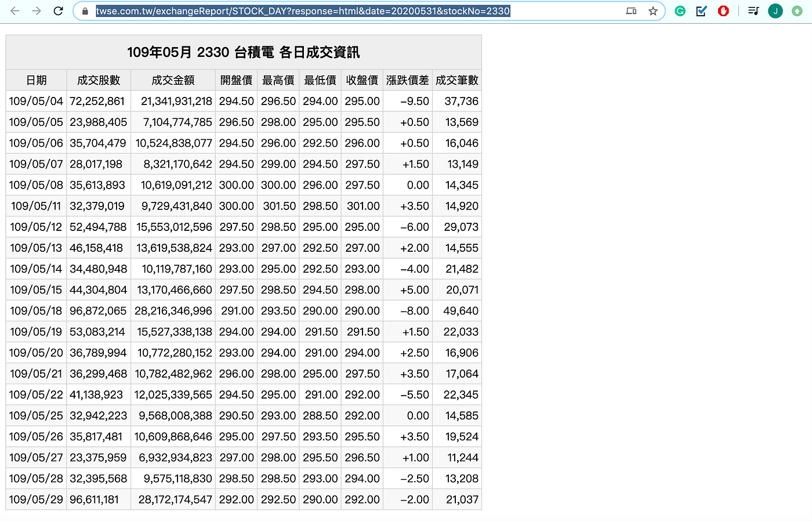Click the 日期 column header

pyautogui.click(x=37, y=80)
